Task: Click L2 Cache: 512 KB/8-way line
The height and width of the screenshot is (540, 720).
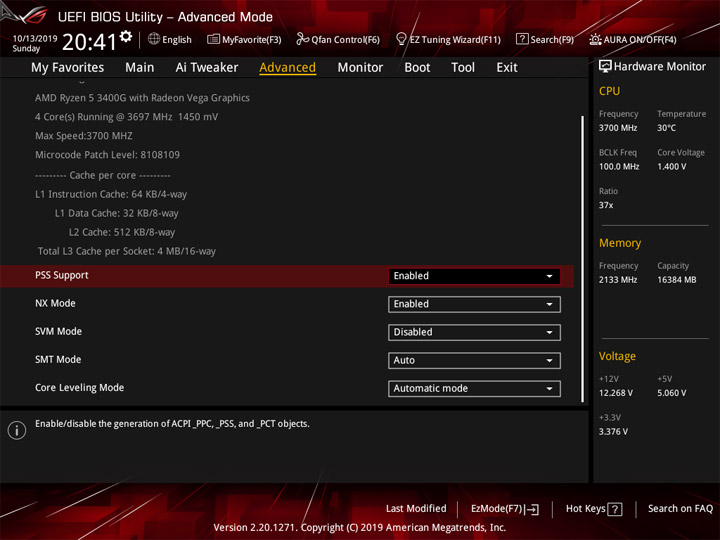Action: pyautogui.click(x=122, y=232)
